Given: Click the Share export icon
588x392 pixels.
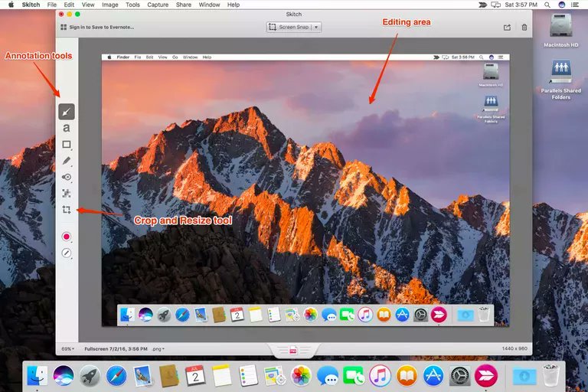Looking at the screenshot, I should tap(507, 27).
